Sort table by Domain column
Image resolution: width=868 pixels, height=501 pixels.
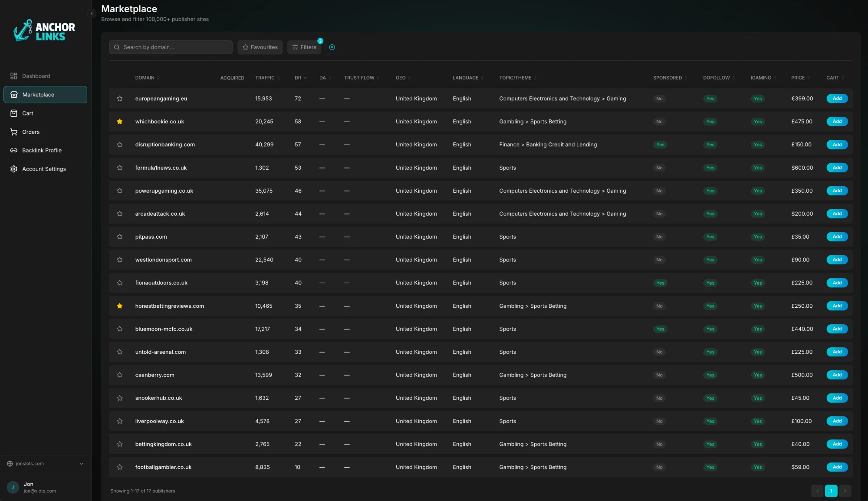click(x=147, y=78)
